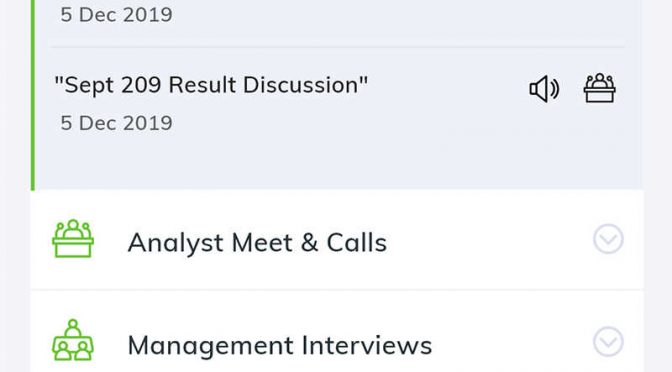Play audio for Sept 209 Result Discussion
The width and height of the screenshot is (672, 372).
click(544, 89)
